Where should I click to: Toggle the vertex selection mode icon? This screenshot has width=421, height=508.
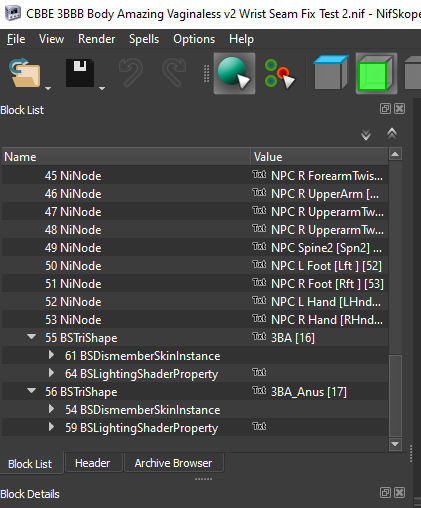click(x=279, y=74)
